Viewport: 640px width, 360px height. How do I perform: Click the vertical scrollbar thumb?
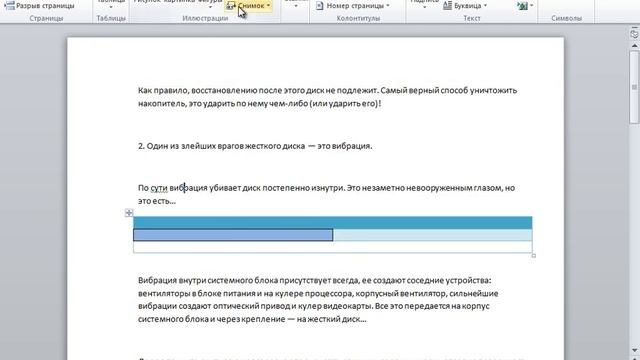tap(634, 87)
